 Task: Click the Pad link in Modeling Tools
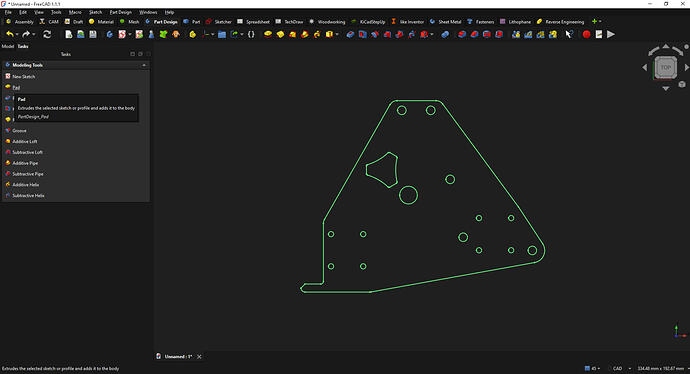click(x=16, y=87)
